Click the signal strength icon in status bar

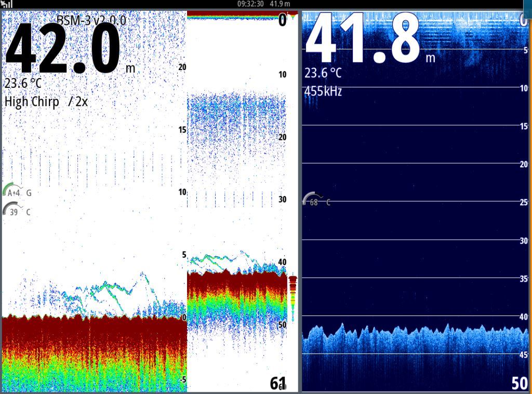7,4
